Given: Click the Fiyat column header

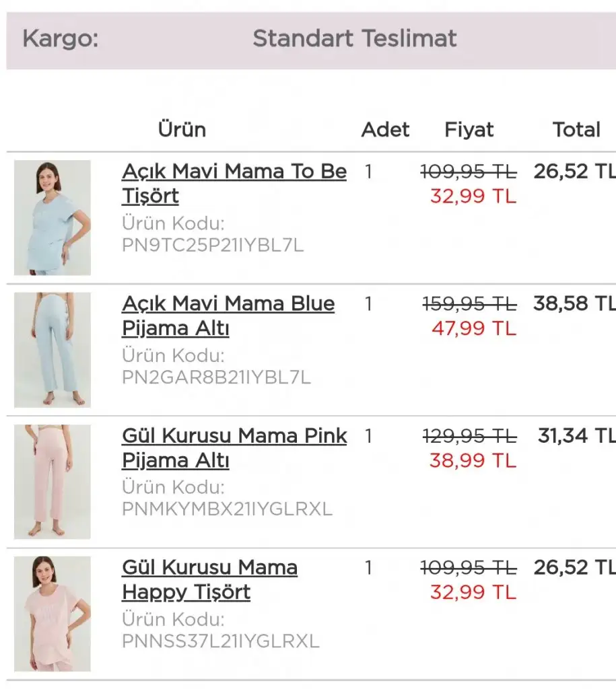Looking at the screenshot, I should click(469, 129).
